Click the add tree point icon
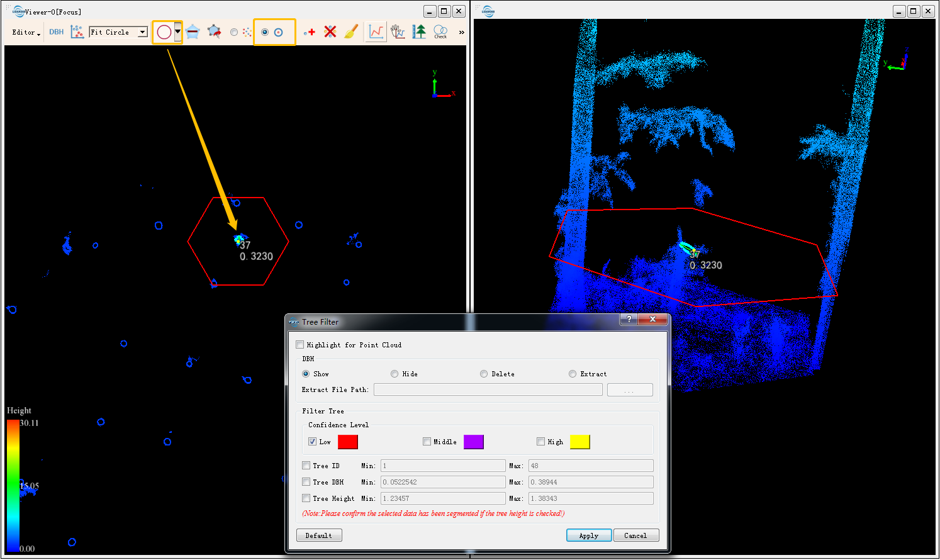 [x=309, y=32]
